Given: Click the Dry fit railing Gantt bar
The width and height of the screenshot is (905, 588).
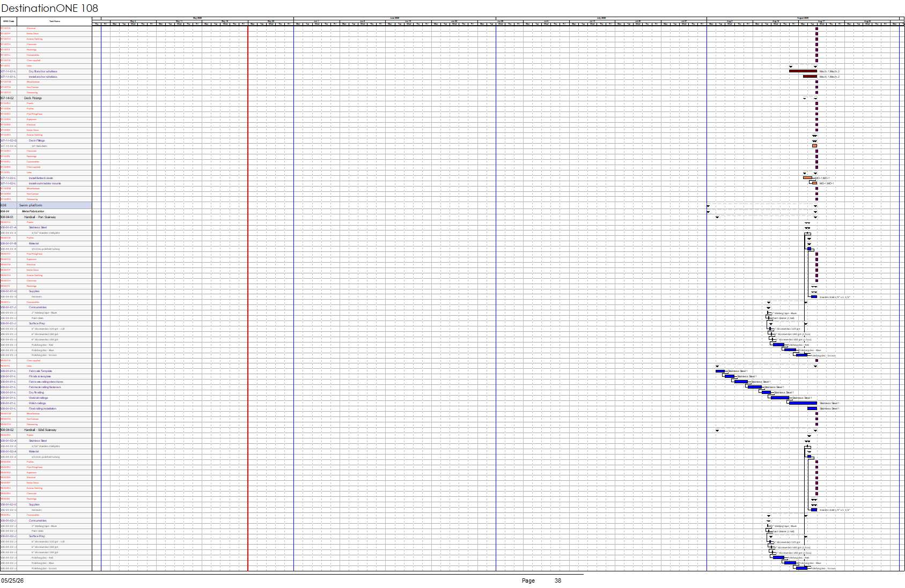Looking at the screenshot, I should click(766, 392).
